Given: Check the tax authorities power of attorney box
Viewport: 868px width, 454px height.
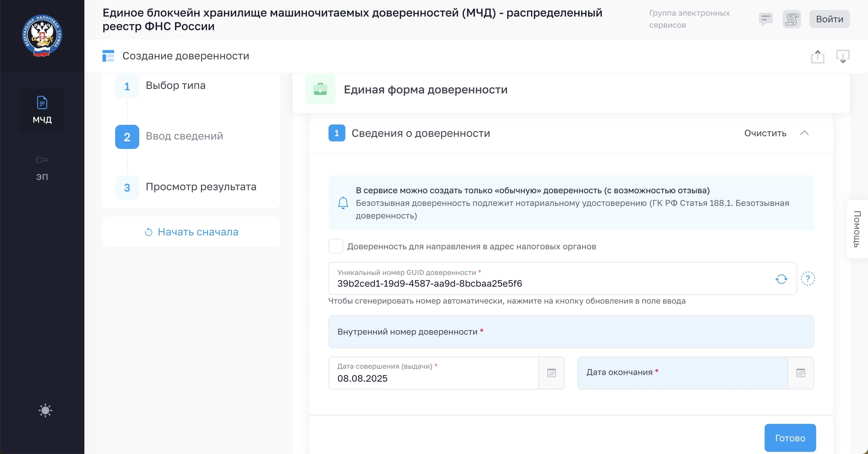Looking at the screenshot, I should click(336, 246).
